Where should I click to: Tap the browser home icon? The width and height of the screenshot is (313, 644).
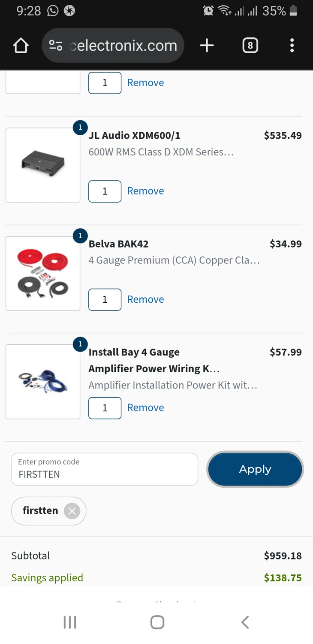click(x=21, y=46)
